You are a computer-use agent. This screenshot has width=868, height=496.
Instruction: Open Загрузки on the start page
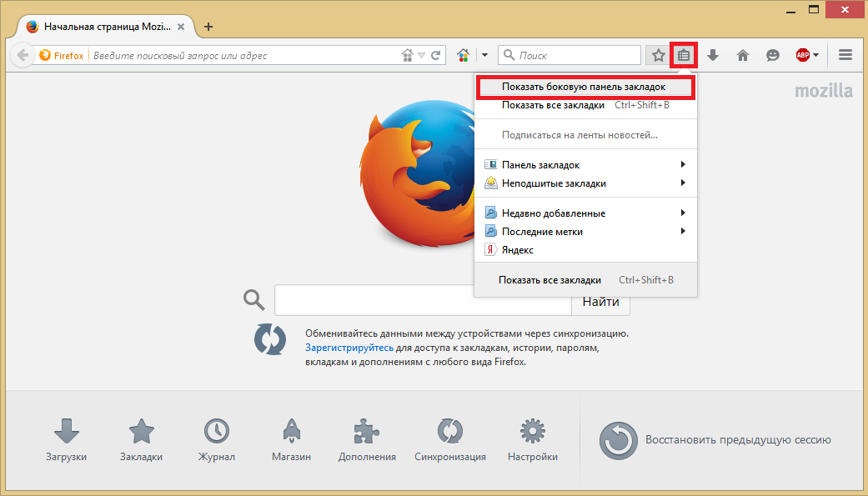coord(67,440)
